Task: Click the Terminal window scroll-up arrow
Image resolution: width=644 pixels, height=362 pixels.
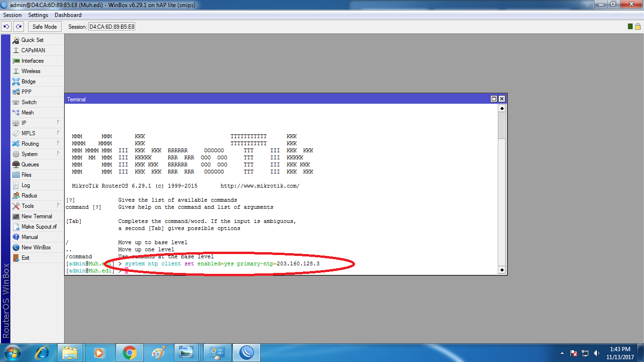Action: [502, 108]
